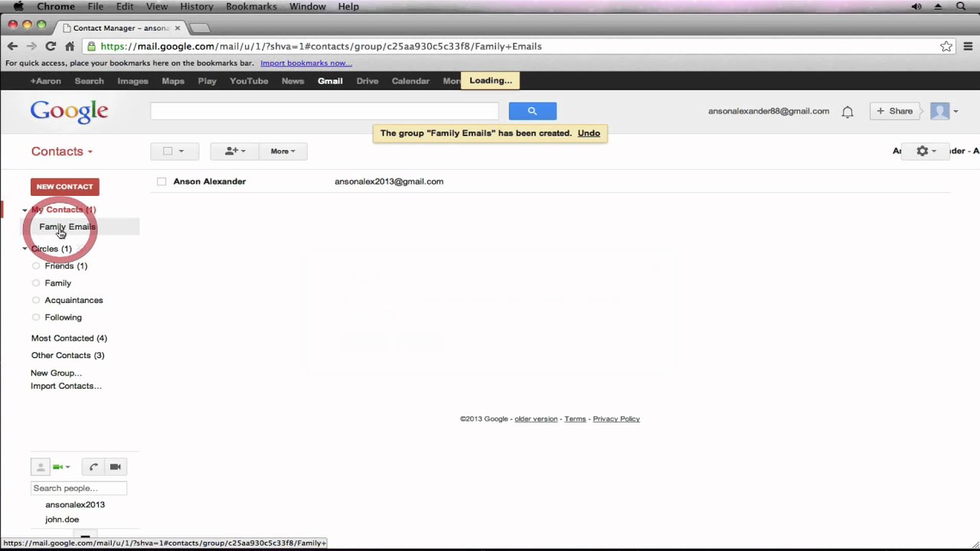Click the ansonalex2013@gmail.com email address
This screenshot has width=980, height=551.
coord(389,181)
